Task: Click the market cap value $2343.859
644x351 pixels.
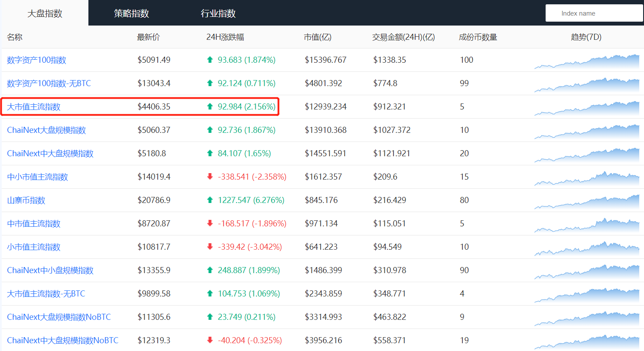Action: [323, 294]
